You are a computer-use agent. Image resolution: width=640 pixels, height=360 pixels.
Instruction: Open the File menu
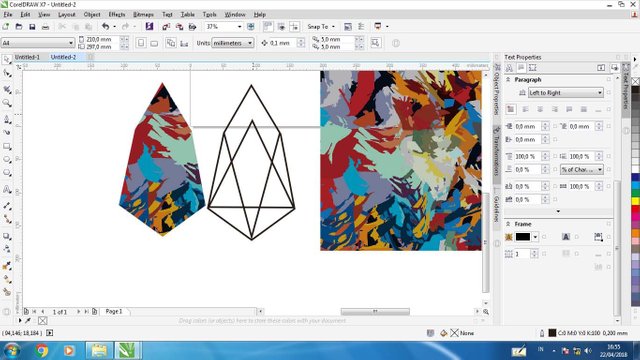point(8,14)
